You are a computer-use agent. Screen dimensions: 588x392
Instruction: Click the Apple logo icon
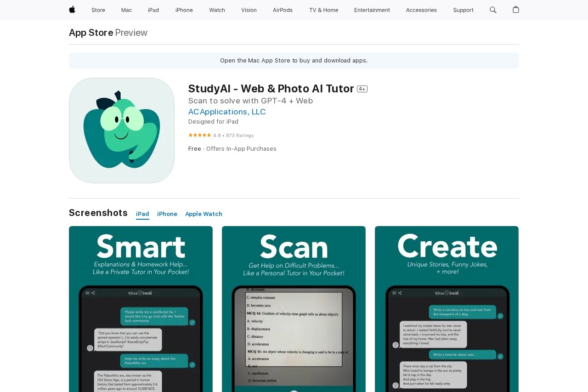pos(72,10)
